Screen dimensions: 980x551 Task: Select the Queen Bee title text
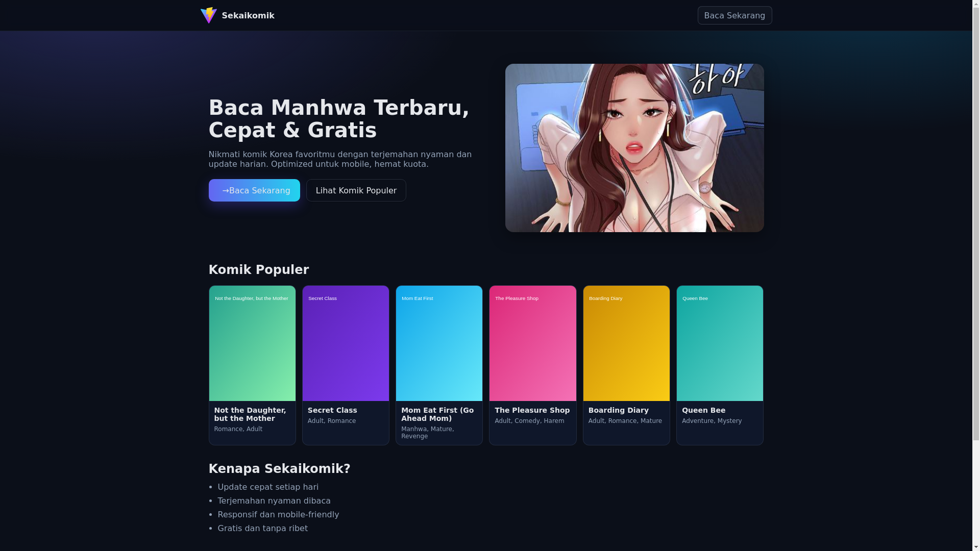click(703, 410)
